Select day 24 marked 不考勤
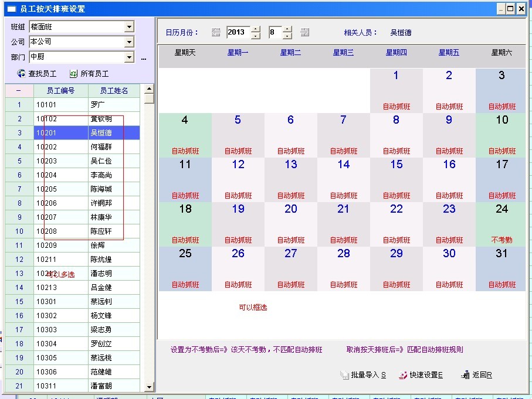Image resolution: width=532 pixels, height=399 pixels. click(x=501, y=223)
